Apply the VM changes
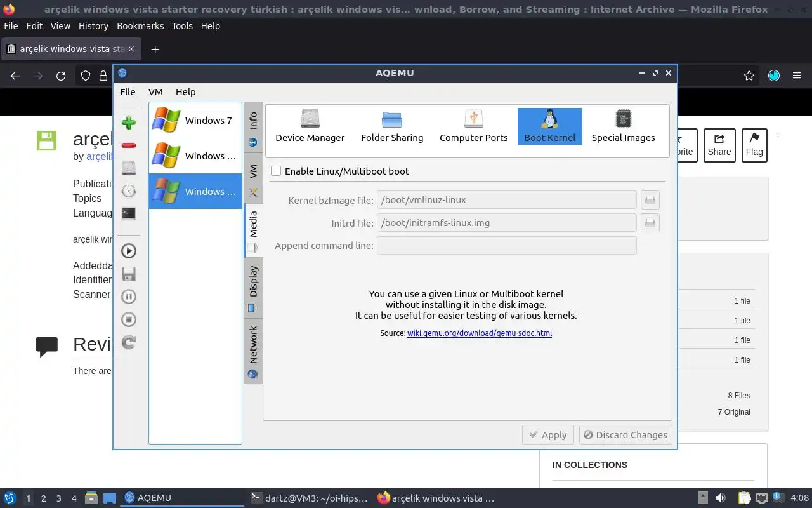Screen dimensions: 812x508 coord(548,435)
